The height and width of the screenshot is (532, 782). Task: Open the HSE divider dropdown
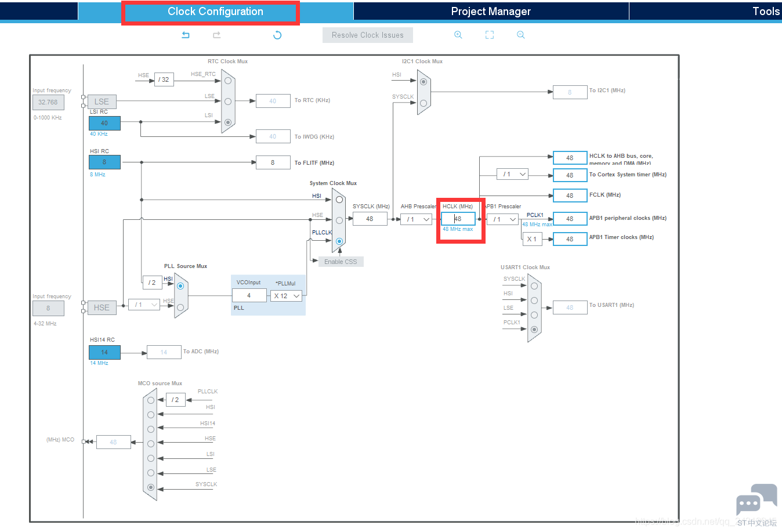(x=144, y=305)
